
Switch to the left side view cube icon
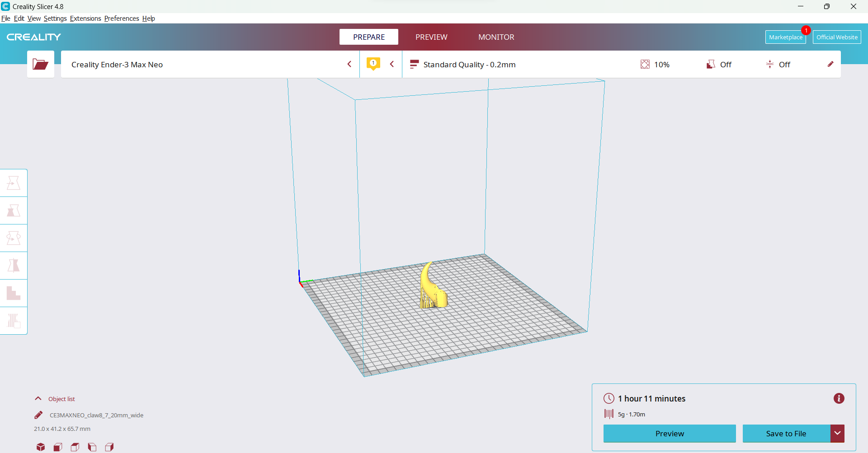(x=92, y=447)
